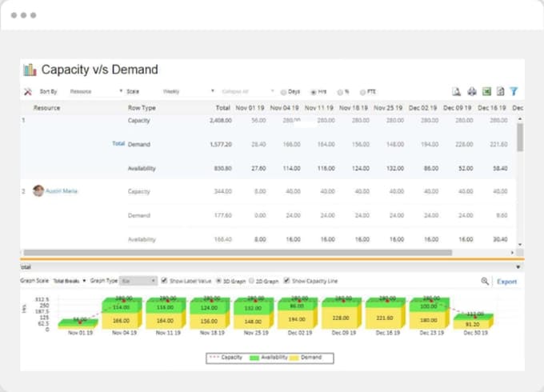Click the horizontal scrollbar thumb

coord(238,253)
